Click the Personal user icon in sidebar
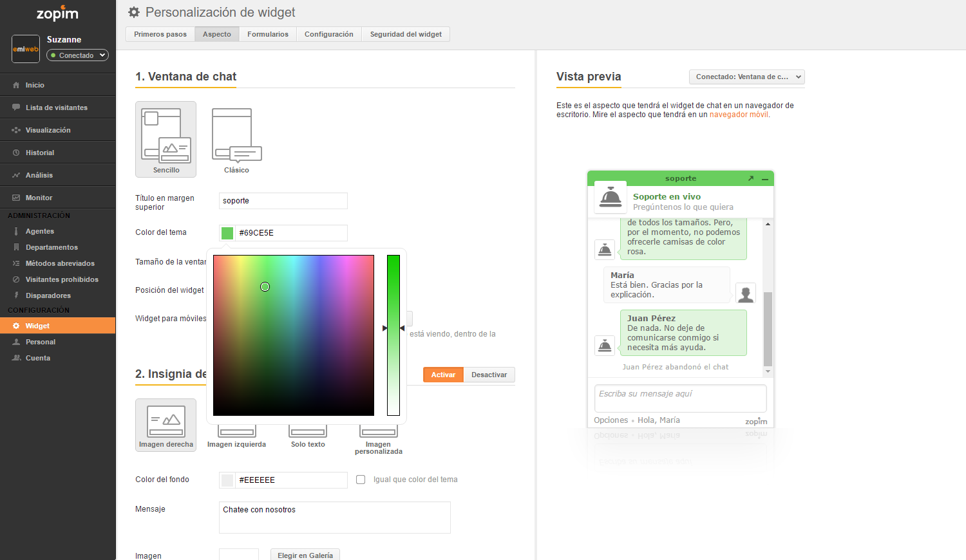Image resolution: width=966 pixels, height=560 pixels. tap(16, 342)
